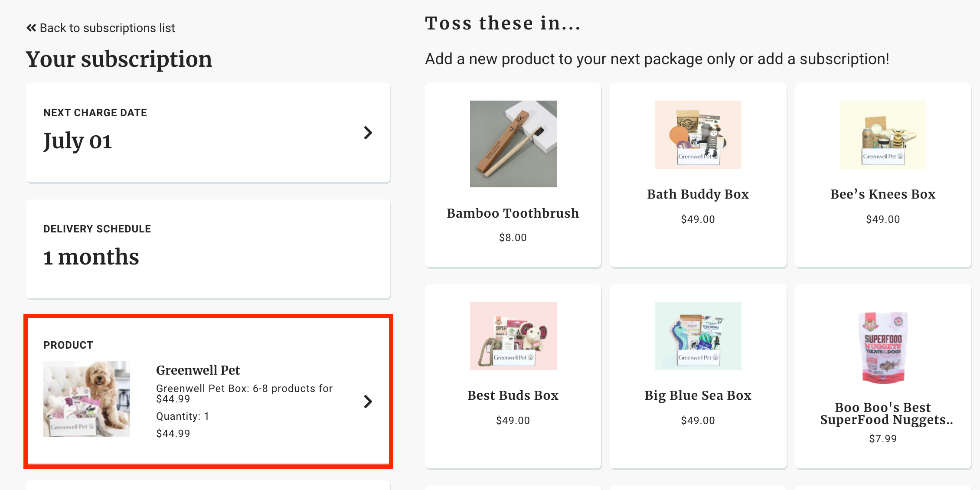Image resolution: width=980 pixels, height=490 pixels.
Task: Open the Greenwell Pet dog box thumbnail
Action: tap(87, 399)
